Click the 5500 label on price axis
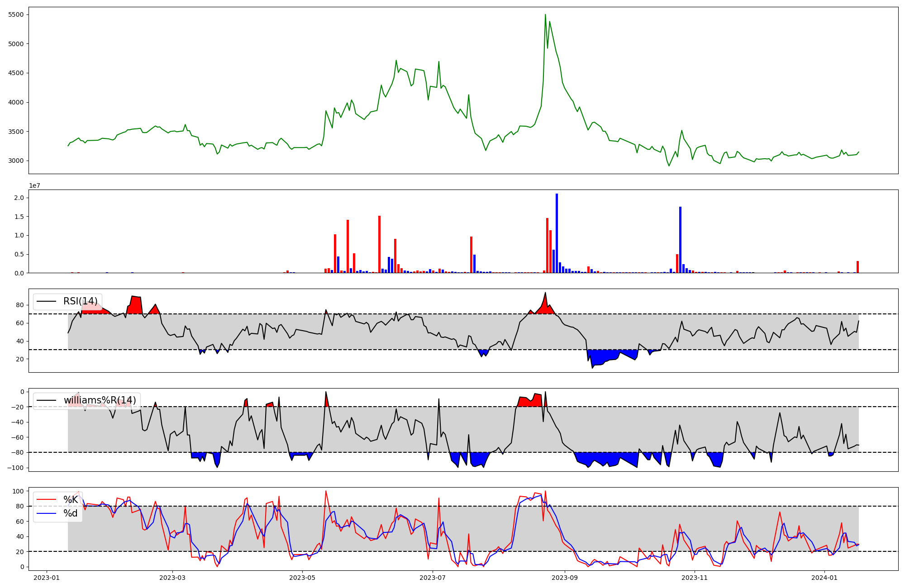905x588 pixels. 16,15
